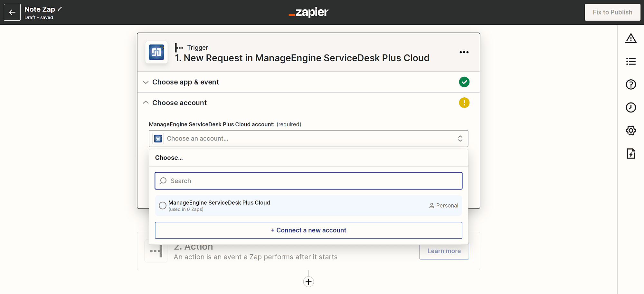Screen dimensions: 644x294
Task: Open the trigger step three-dot menu
Action: pyautogui.click(x=464, y=52)
